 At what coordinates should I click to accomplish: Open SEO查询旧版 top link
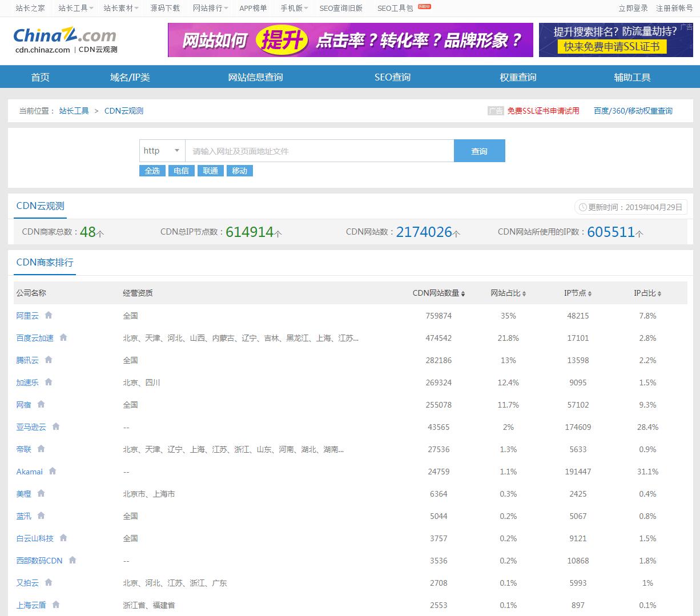(x=341, y=8)
